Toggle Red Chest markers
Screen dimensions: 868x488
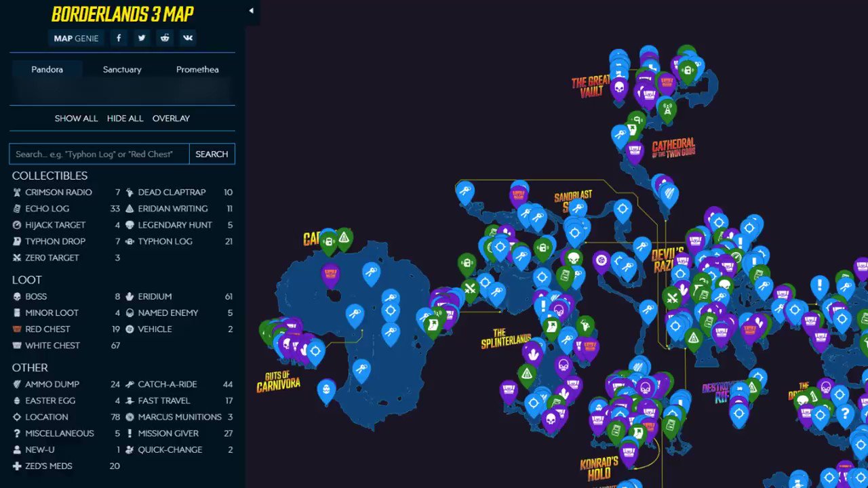(66, 329)
